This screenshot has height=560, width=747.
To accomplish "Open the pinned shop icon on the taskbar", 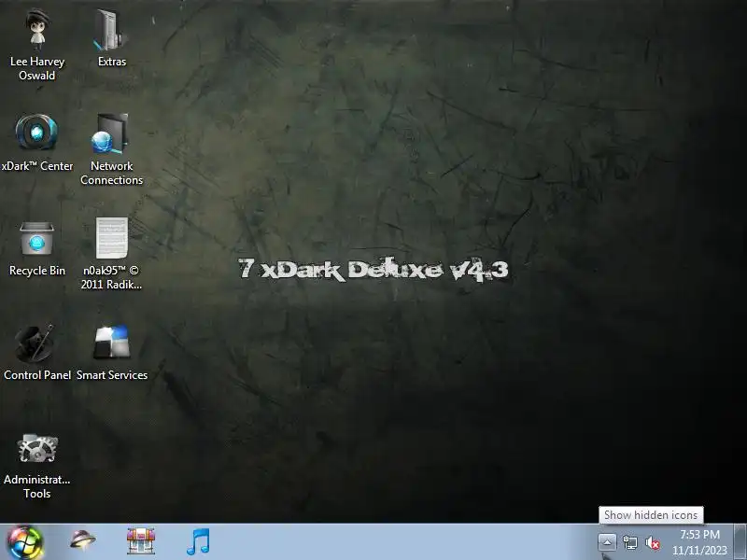I will point(141,541).
